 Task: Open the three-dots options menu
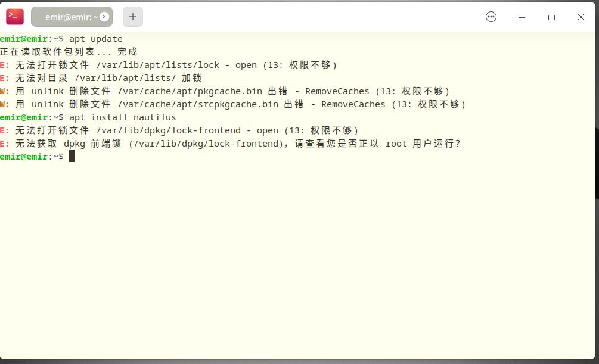[x=491, y=17]
